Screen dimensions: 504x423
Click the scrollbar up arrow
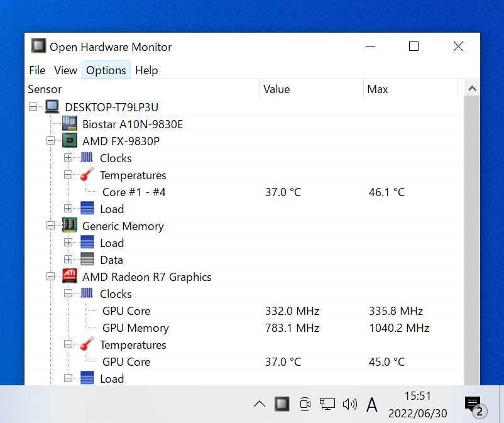point(472,89)
